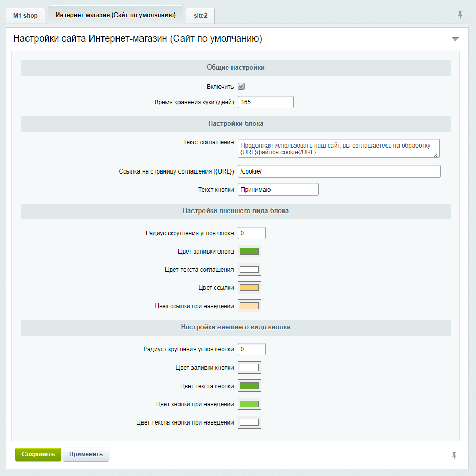
Task: Open the agreement text color swatch
Action: [249, 269]
